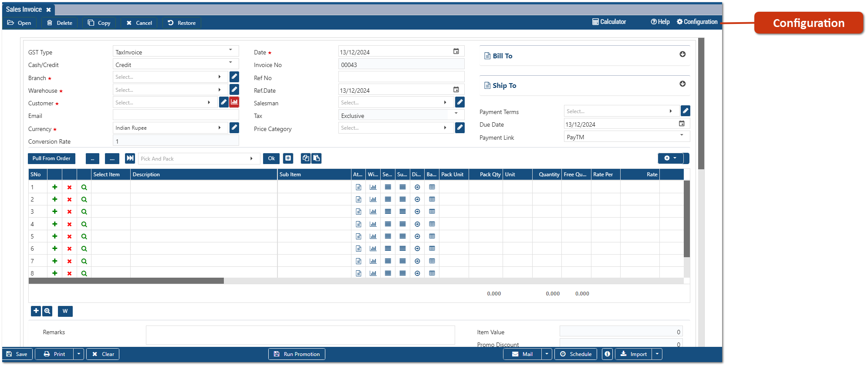Click the Clear button
868x366 pixels.
point(103,354)
